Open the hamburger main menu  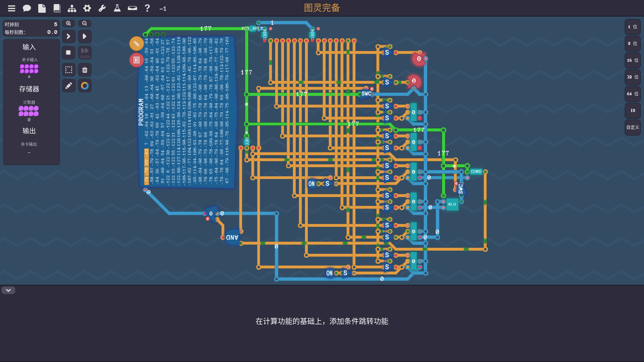(x=12, y=8)
